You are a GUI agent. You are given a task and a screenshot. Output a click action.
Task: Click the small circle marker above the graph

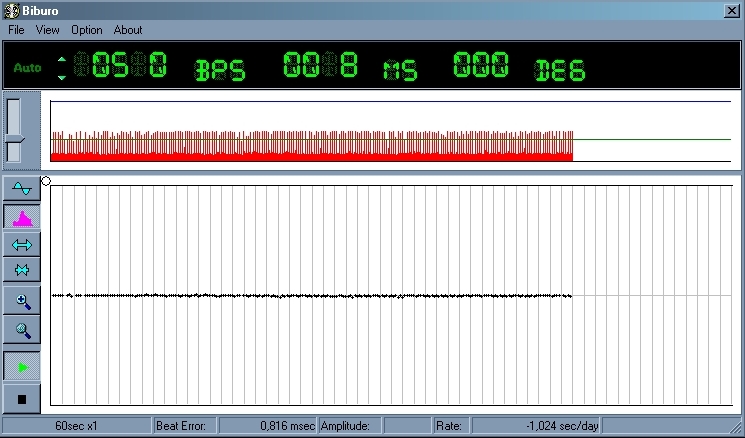click(46, 181)
